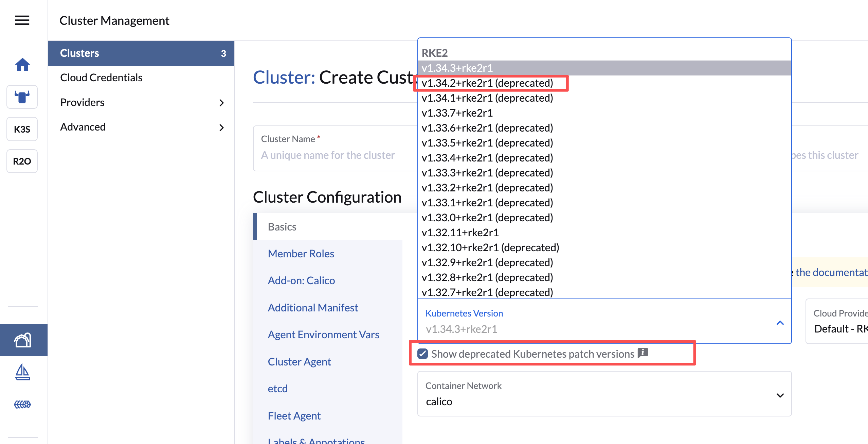The width and height of the screenshot is (868, 444).
Task: Open the local cluster bull icon
Action: (22, 97)
